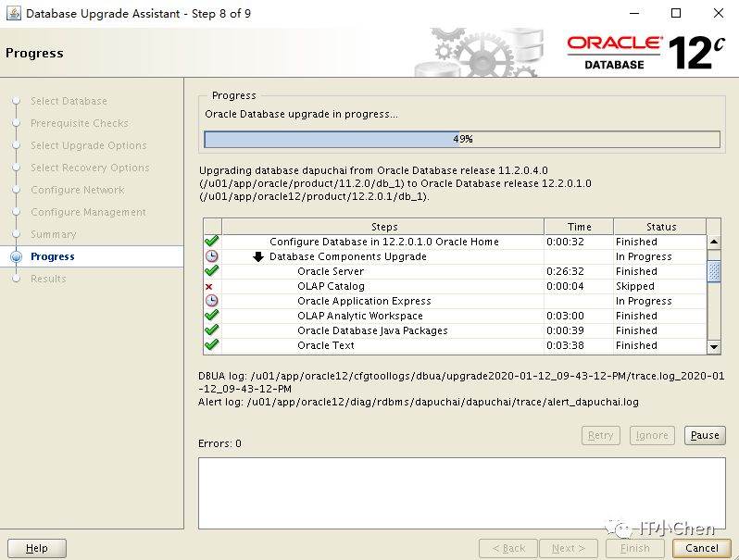
Task: Click the Retry button
Action: (x=600, y=435)
